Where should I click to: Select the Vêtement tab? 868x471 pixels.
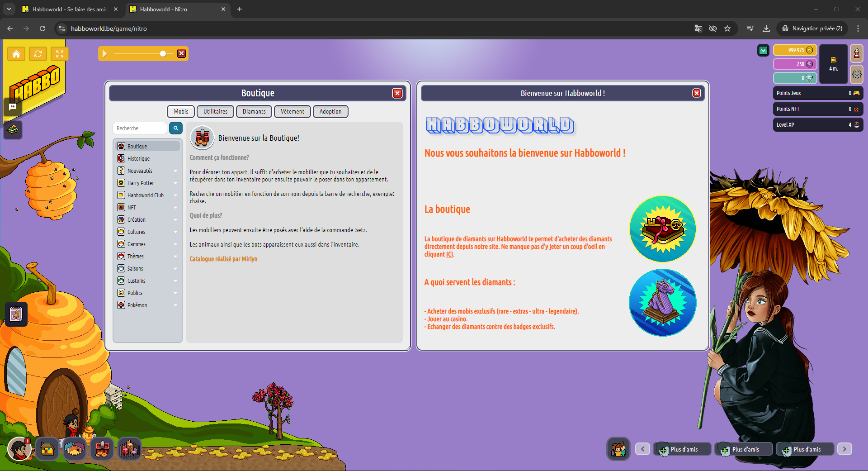tap(292, 112)
